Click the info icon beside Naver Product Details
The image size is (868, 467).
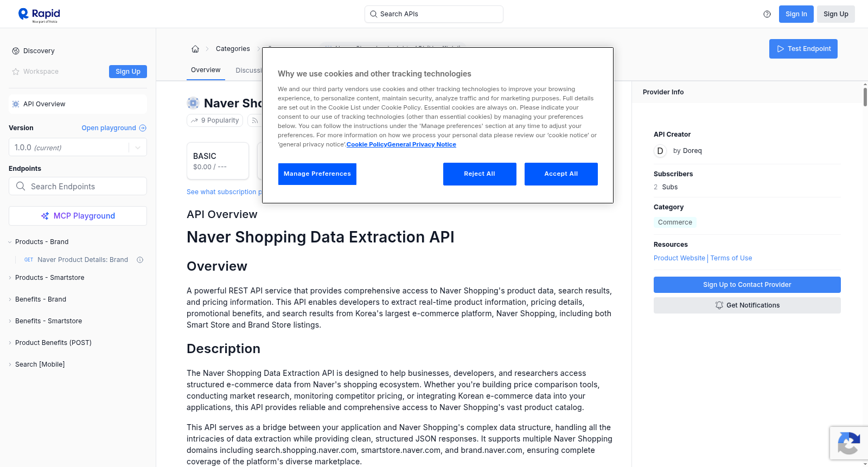point(140,260)
